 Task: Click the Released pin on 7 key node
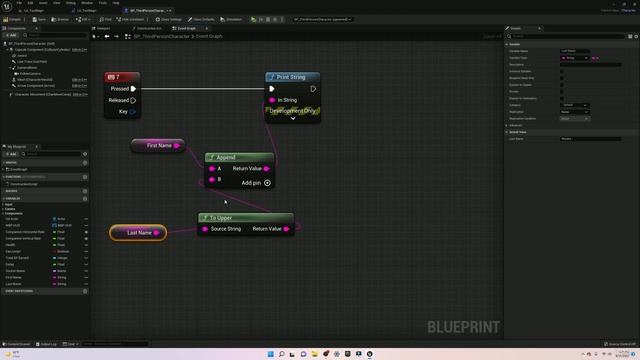133,100
